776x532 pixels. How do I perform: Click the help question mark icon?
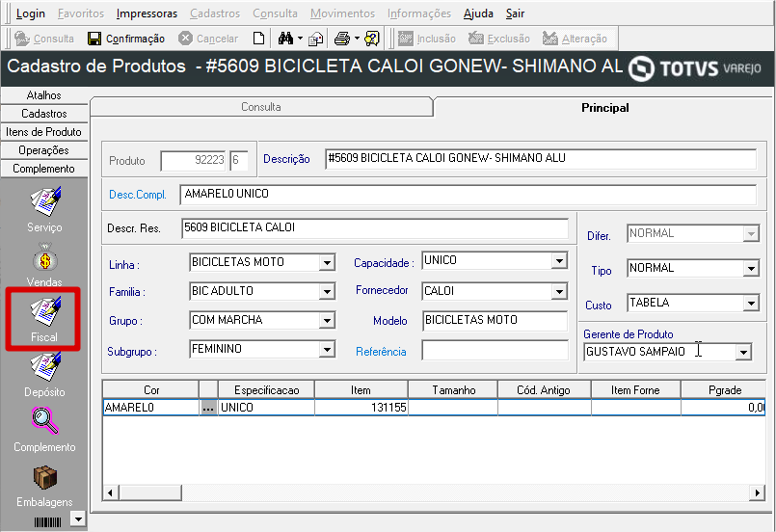372,39
